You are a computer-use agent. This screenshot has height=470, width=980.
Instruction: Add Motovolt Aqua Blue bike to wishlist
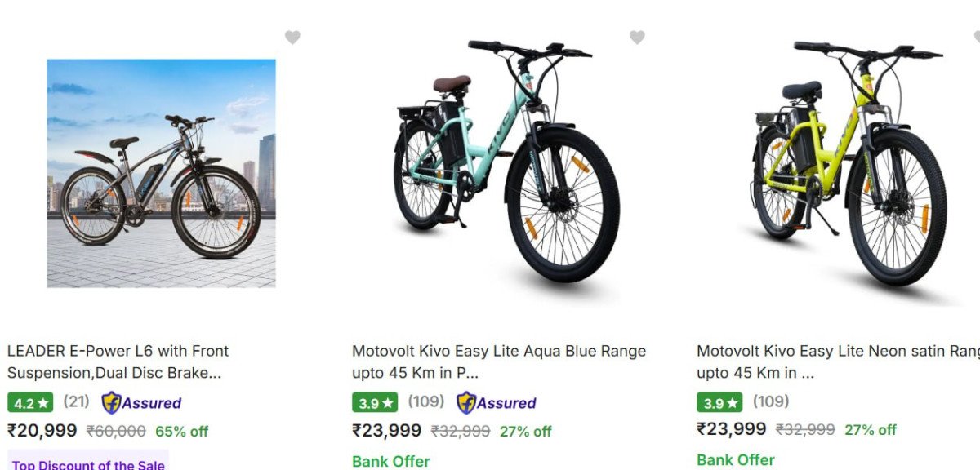[637, 38]
